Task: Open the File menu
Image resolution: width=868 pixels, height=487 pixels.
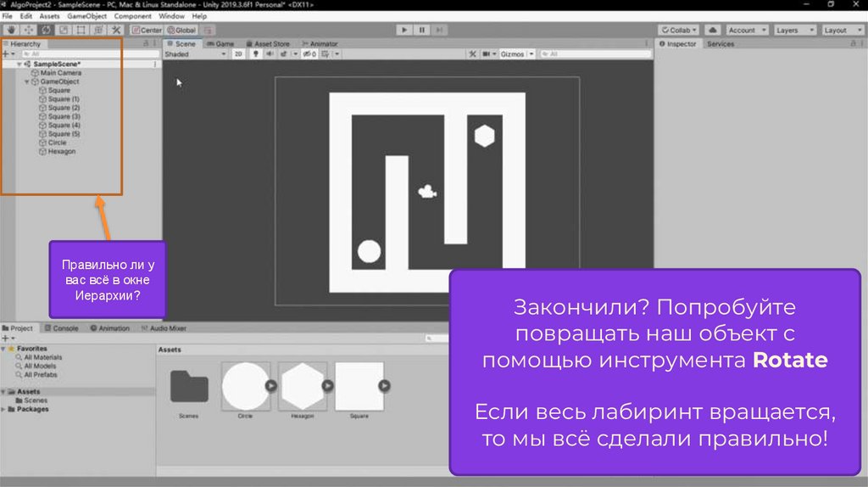Action: (7, 16)
